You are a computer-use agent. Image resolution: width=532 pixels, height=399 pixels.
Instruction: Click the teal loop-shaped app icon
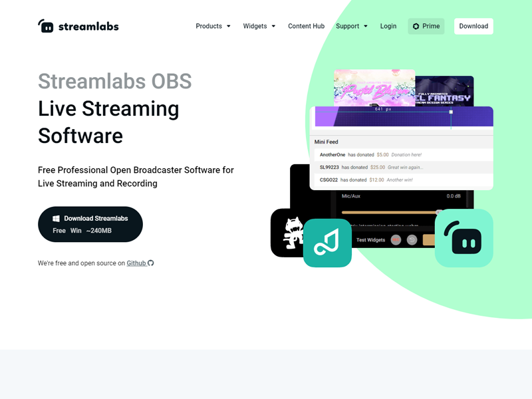(327, 243)
